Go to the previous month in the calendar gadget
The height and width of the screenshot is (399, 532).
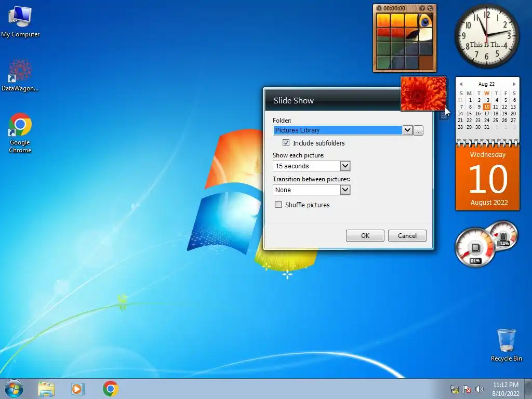(461, 84)
